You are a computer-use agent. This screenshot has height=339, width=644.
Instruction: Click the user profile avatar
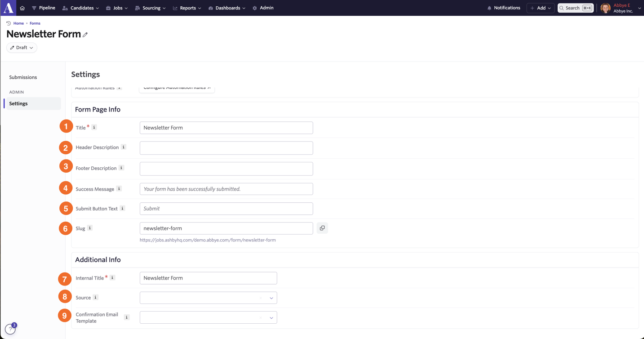(x=605, y=8)
